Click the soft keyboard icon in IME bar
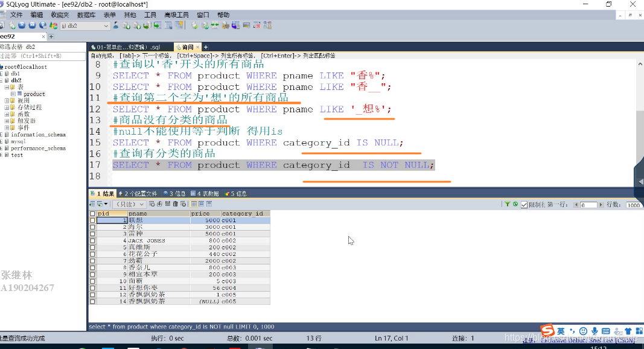644x349 pixels. (605, 331)
